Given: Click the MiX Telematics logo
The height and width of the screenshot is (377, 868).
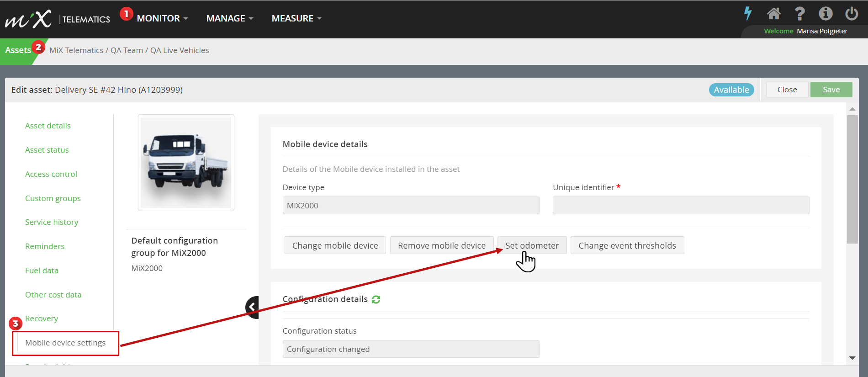Looking at the screenshot, I should coord(57,19).
